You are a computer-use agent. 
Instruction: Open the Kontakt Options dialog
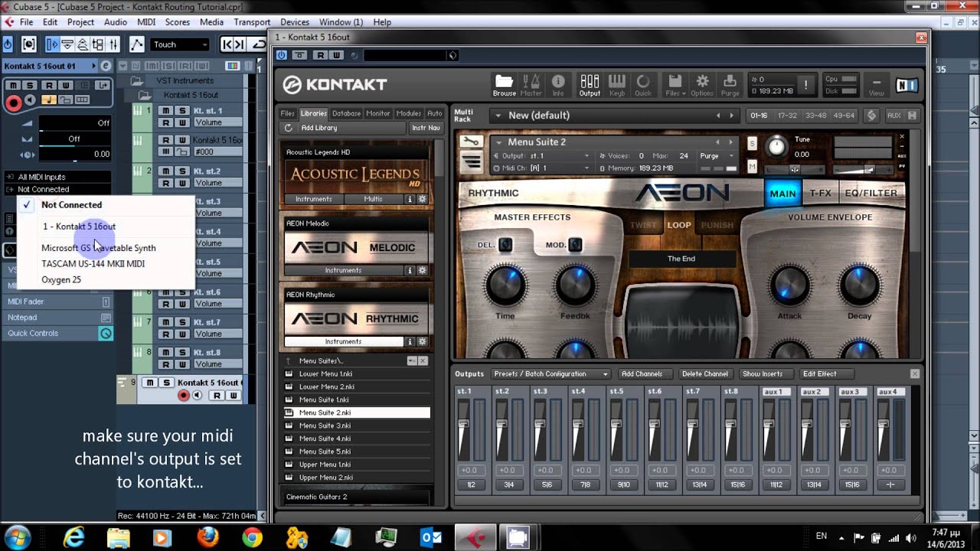click(x=702, y=84)
